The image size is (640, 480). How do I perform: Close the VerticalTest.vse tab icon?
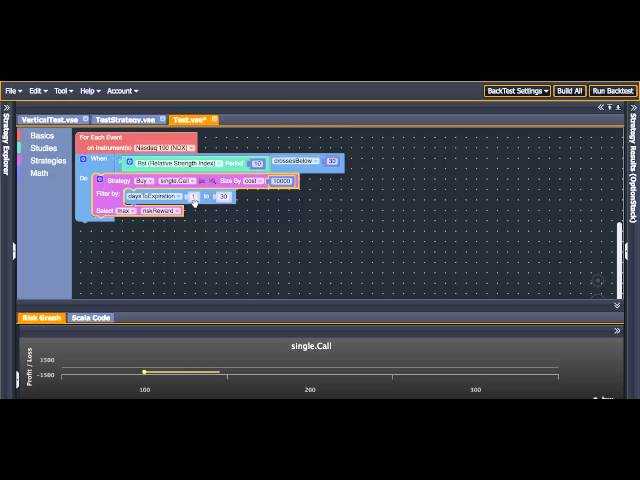point(85,119)
